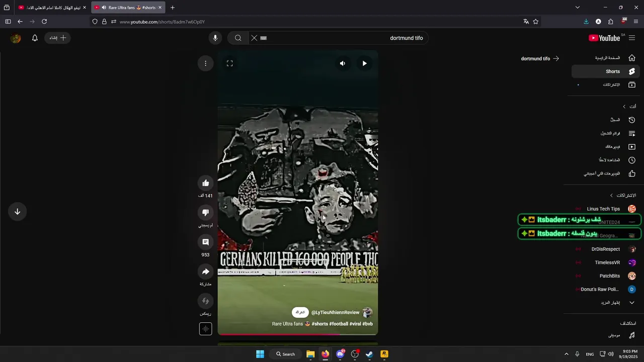Go to next Short with down arrow
Viewport: 644px width, 362px height.
pos(17,212)
